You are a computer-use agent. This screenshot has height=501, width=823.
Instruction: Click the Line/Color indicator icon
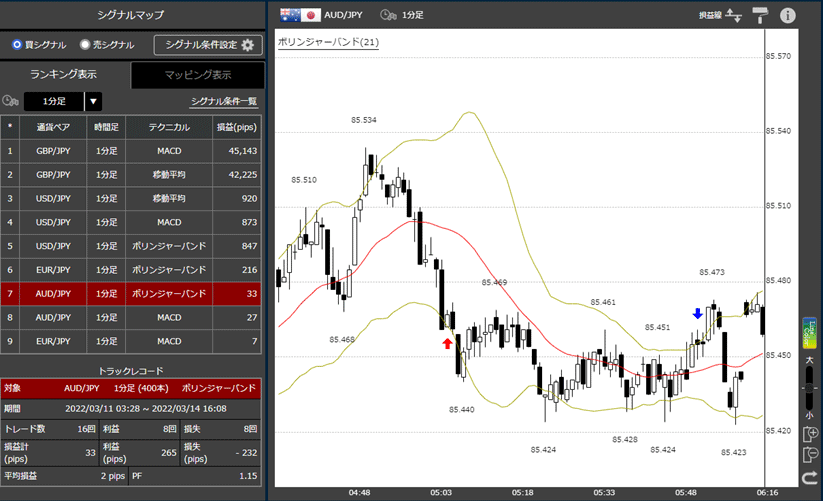pos(810,332)
